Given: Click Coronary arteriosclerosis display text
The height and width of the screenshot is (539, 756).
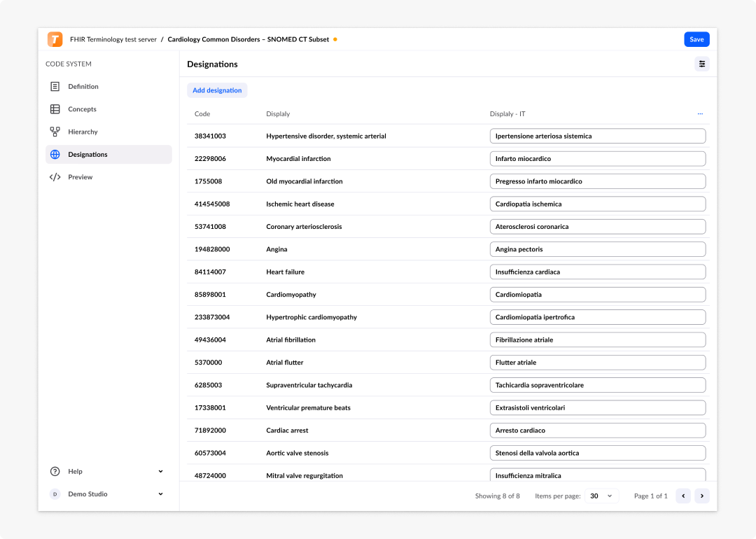Looking at the screenshot, I should [x=304, y=227].
